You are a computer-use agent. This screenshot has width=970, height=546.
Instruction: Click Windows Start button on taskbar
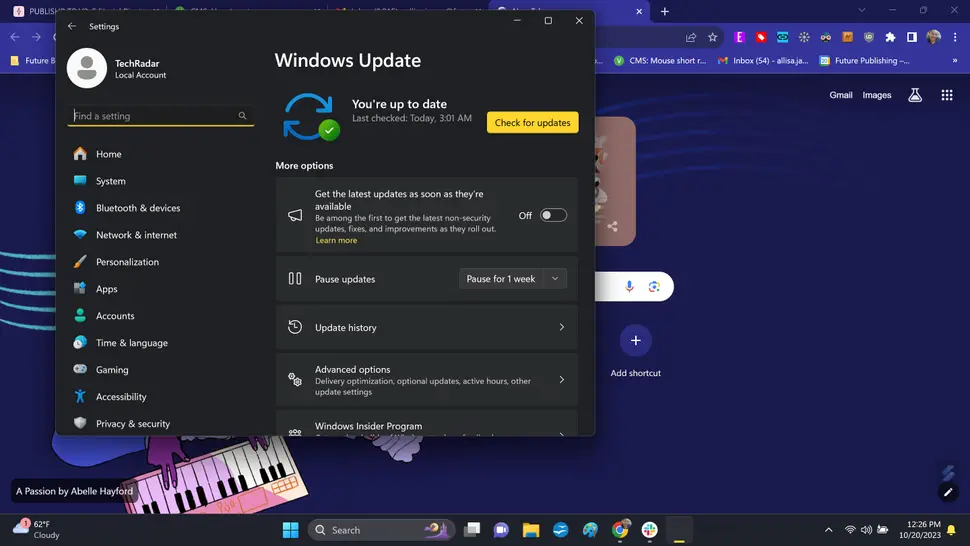tap(290, 530)
